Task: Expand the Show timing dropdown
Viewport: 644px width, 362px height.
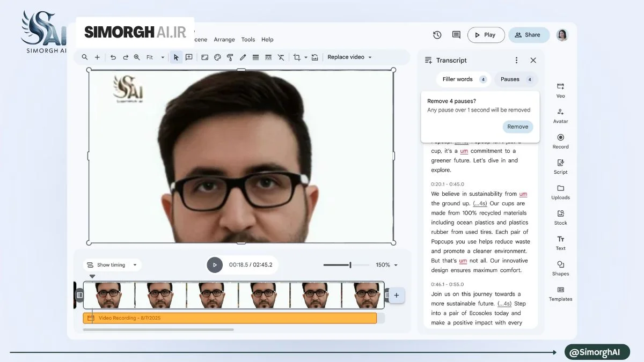Action: [x=112, y=265]
